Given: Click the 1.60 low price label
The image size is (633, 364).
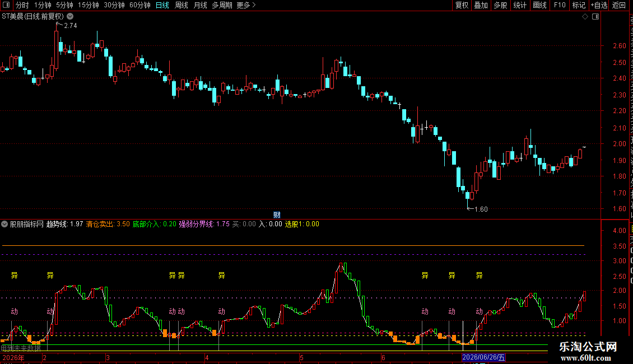Looking at the screenshot, I should coord(481,209).
